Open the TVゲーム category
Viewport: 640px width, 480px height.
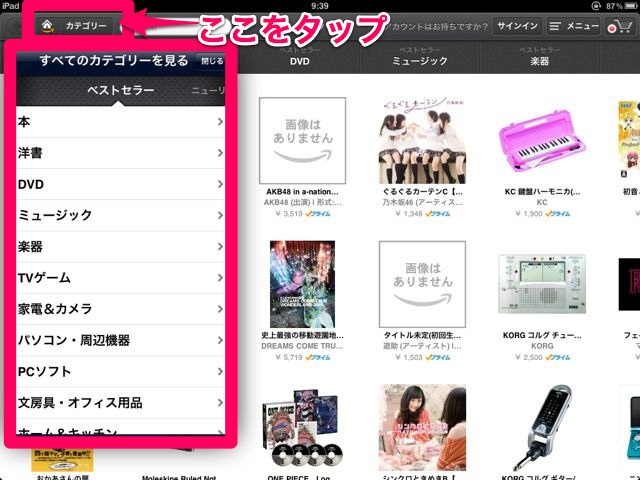coord(120,278)
